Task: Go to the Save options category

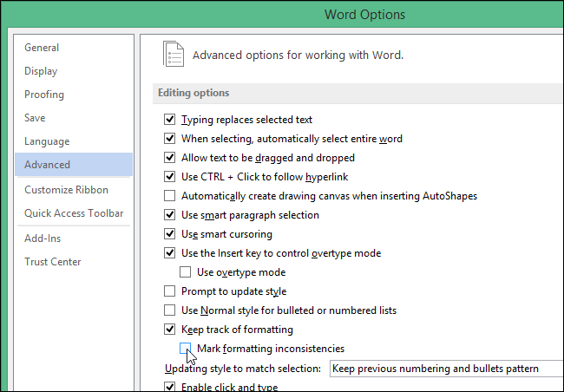Action: (36, 118)
